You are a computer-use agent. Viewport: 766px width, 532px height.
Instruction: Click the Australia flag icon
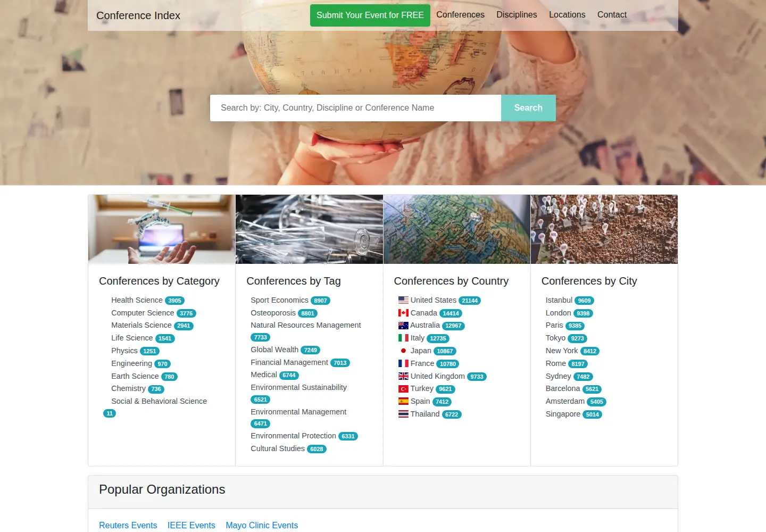click(403, 326)
